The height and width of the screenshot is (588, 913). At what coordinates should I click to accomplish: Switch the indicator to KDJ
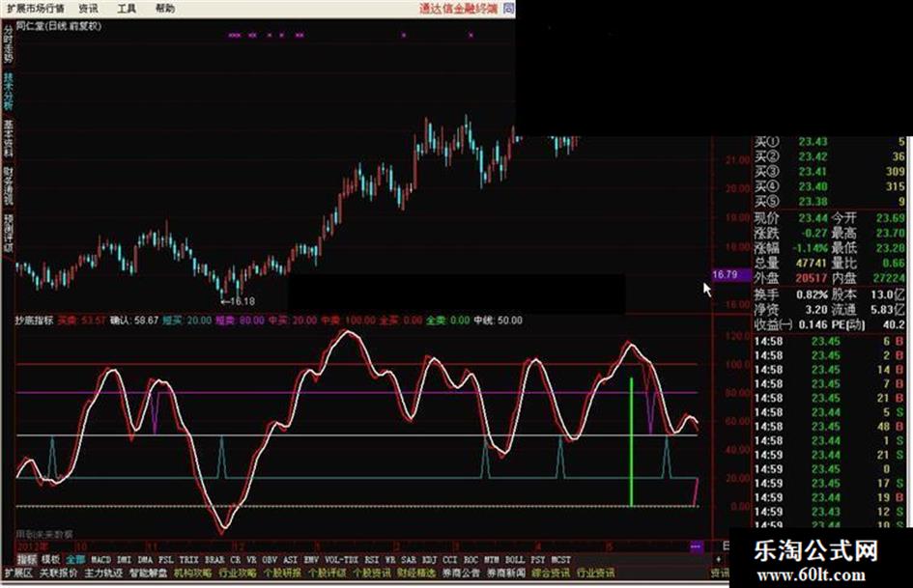coord(429,559)
